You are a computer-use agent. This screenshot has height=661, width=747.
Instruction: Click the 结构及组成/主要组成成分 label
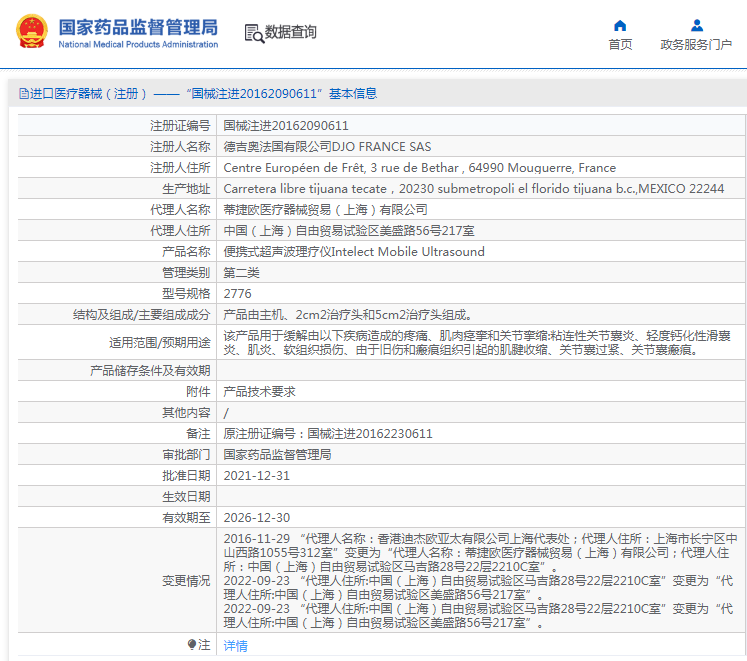(141, 315)
